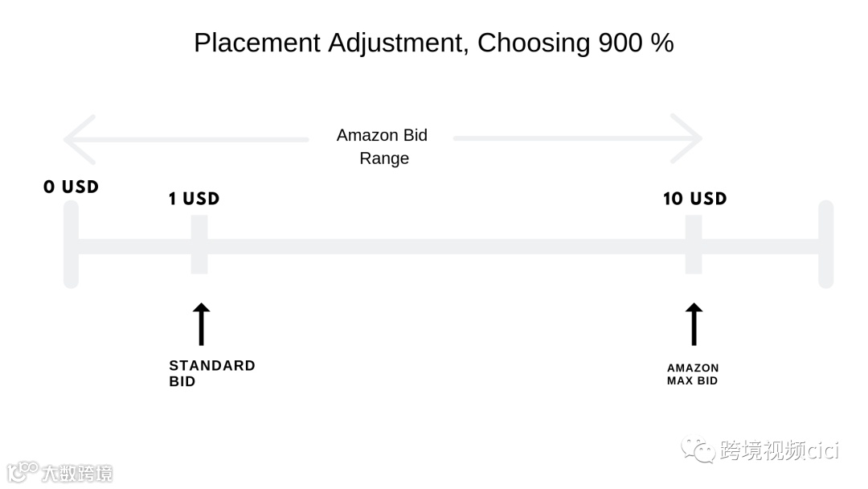Click the 0 USD label

[71, 187]
